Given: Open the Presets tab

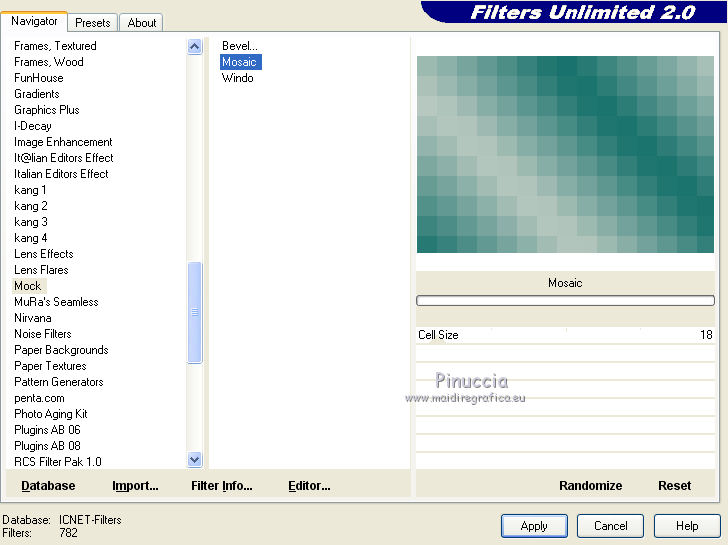Looking at the screenshot, I should 93,23.
